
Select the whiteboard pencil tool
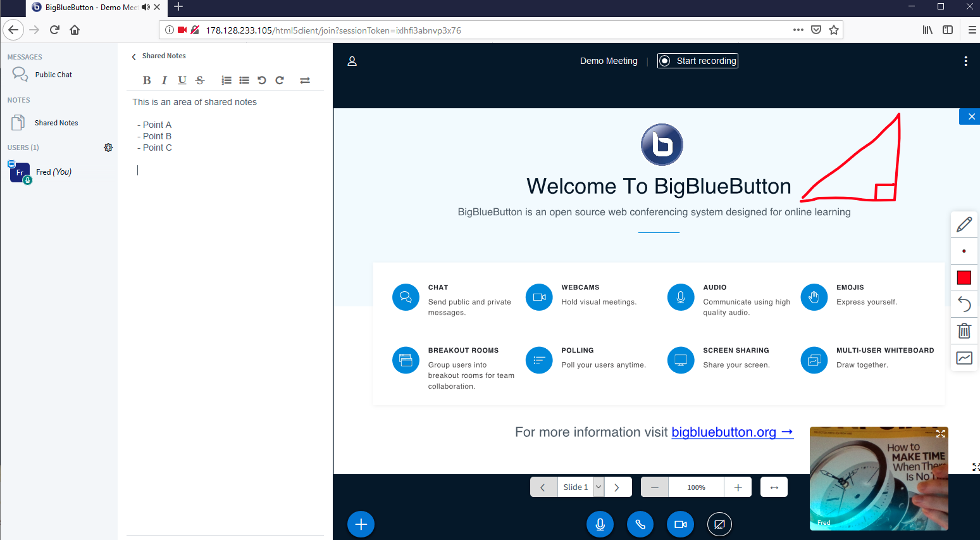(x=964, y=225)
